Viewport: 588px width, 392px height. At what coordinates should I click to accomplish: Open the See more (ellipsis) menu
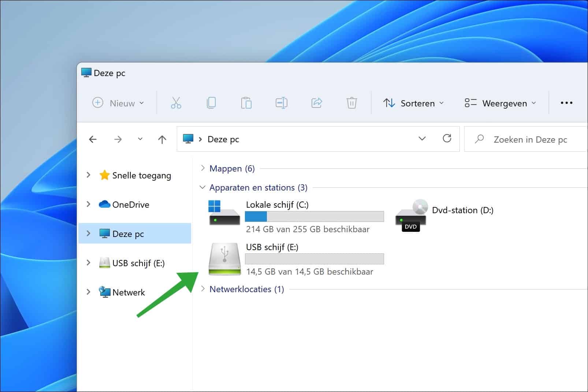point(566,103)
